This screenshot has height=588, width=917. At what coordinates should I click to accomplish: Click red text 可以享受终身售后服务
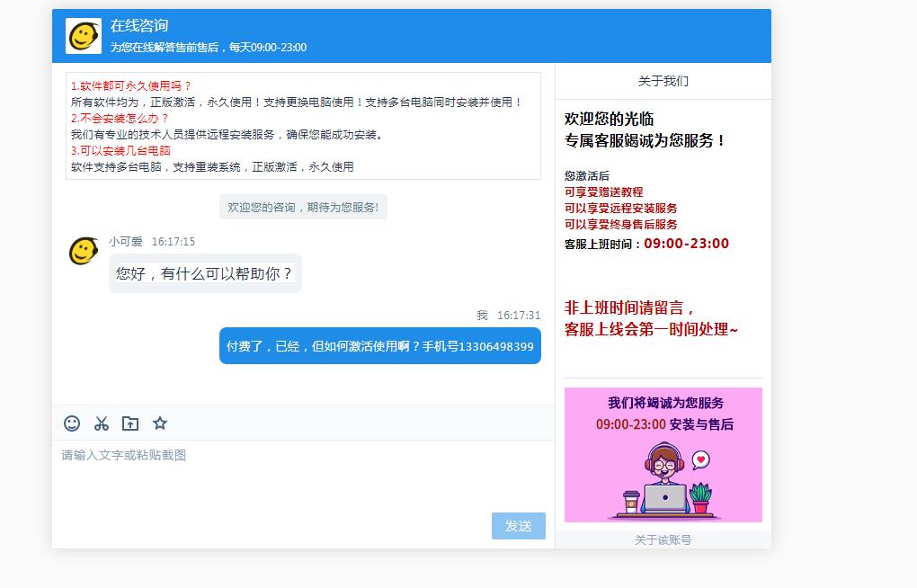(620, 225)
